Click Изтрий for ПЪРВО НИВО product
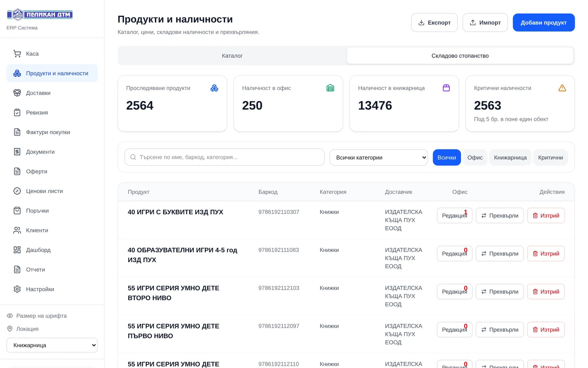The width and height of the screenshot is (588, 368). [546, 329]
